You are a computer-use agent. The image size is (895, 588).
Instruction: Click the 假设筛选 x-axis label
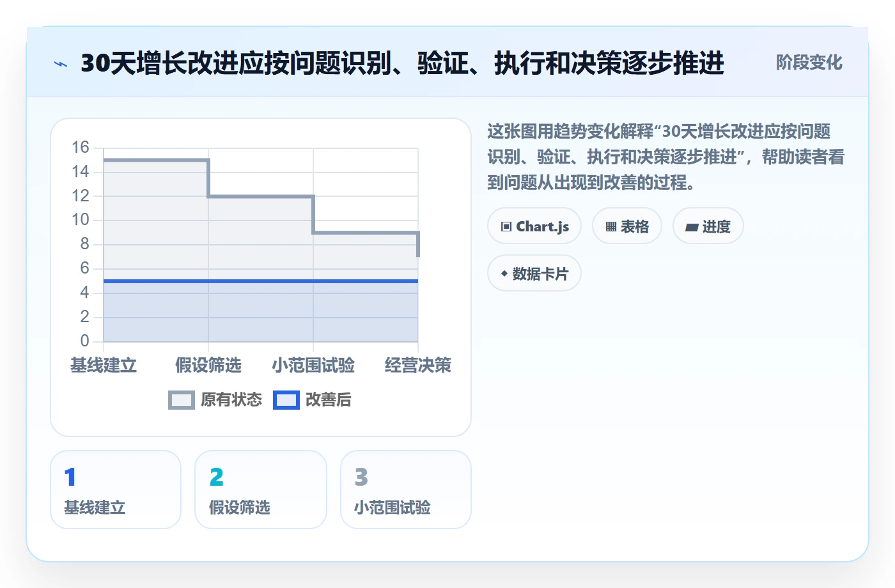coord(208,366)
